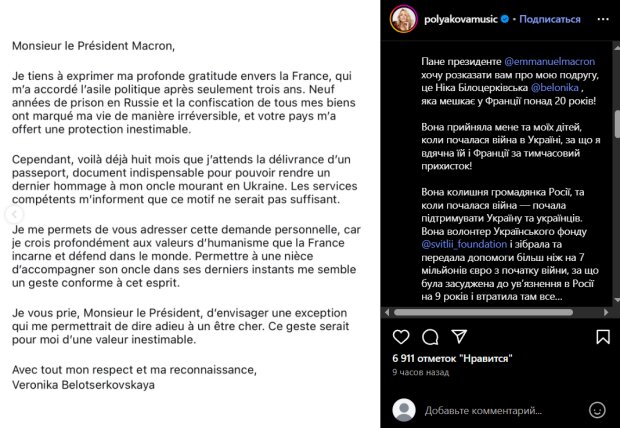The image size is (620, 428).
Task: Focus the 'Добавьте комментарий' comment field
Action: tap(490, 410)
